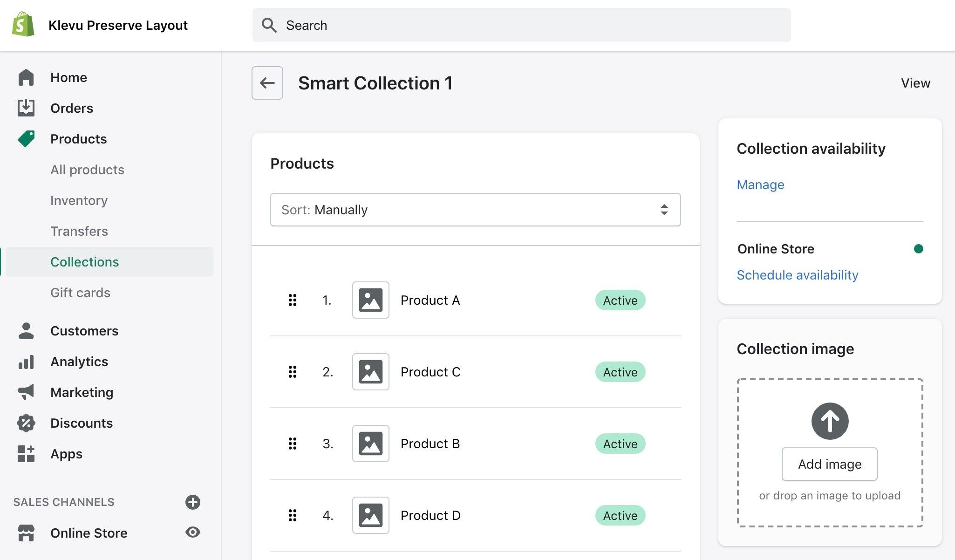Screen dimensions: 955x560
Task: Click Product A drag handle
Action: point(292,300)
